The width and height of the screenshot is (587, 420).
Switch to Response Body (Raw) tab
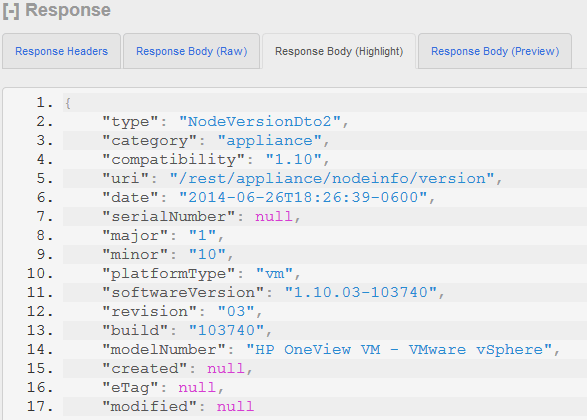point(192,51)
